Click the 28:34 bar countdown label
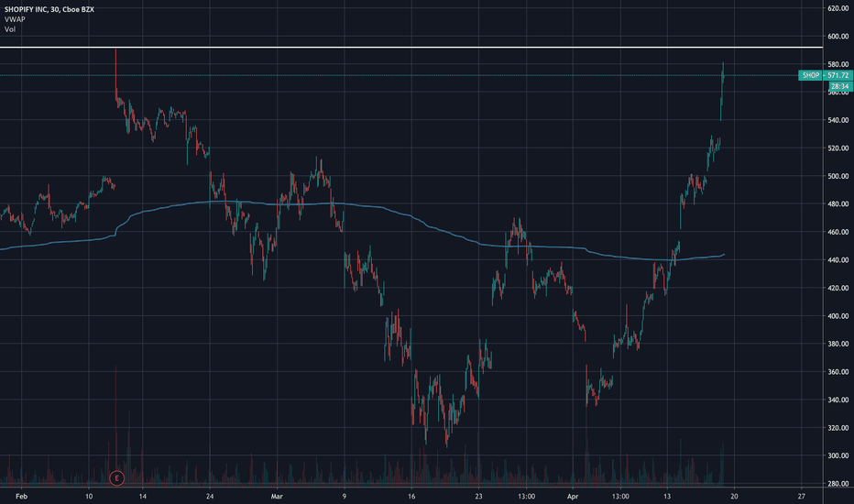This screenshot has height=504, width=854. pyautogui.click(x=840, y=86)
